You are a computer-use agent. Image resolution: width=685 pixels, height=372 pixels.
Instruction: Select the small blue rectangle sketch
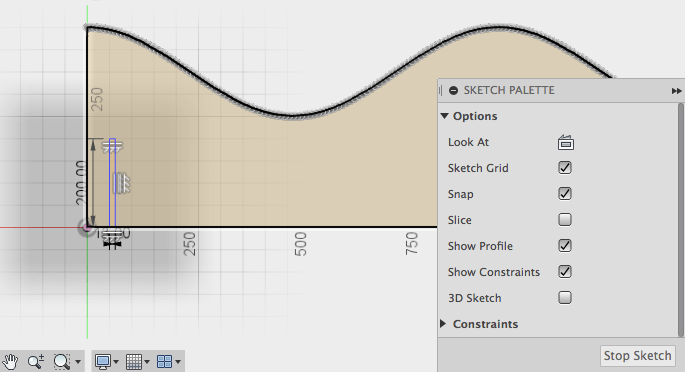coord(112,183)
